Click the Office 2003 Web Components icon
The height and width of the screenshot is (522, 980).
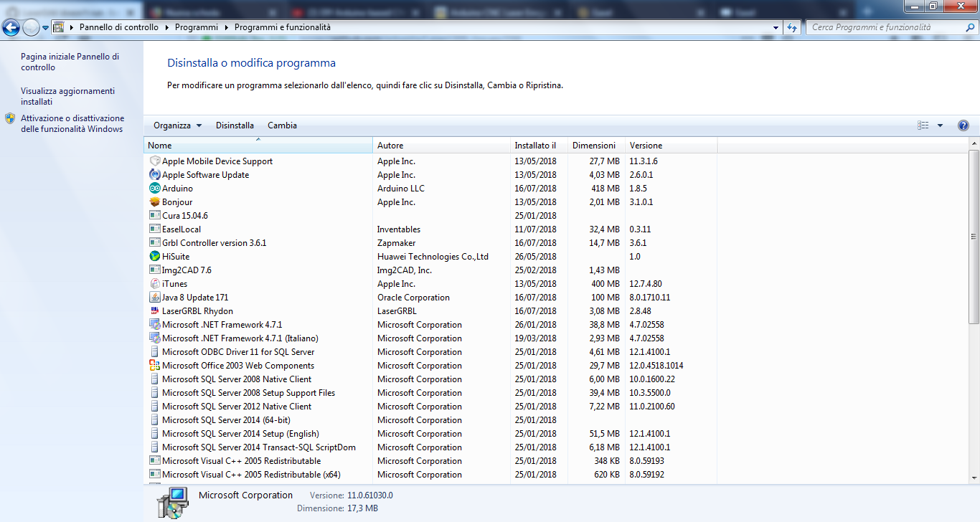click(x=154, y=366)
